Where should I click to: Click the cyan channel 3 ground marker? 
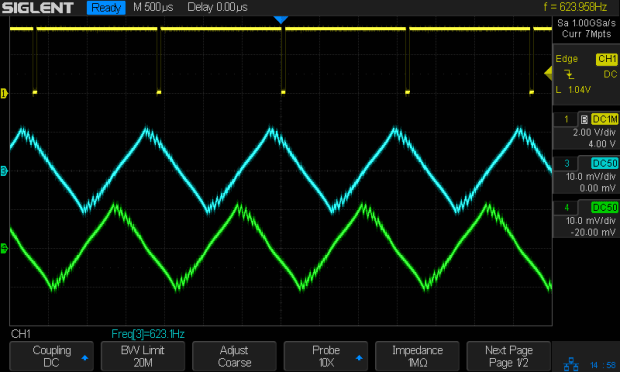[x=4, y=171]
